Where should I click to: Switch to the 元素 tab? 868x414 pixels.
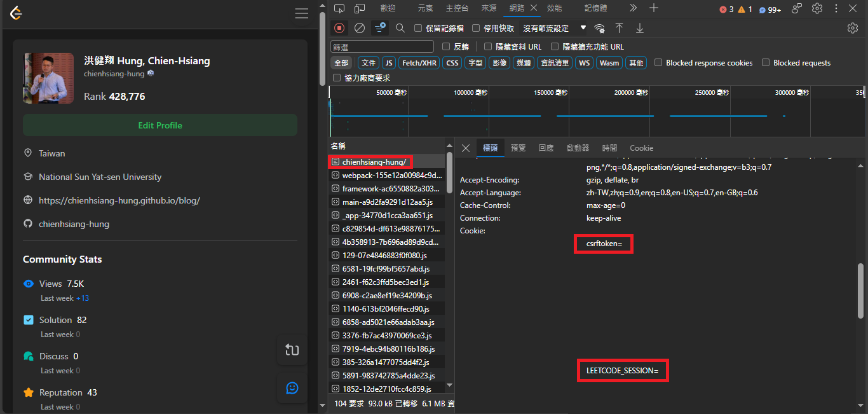[x=425, y=8]
